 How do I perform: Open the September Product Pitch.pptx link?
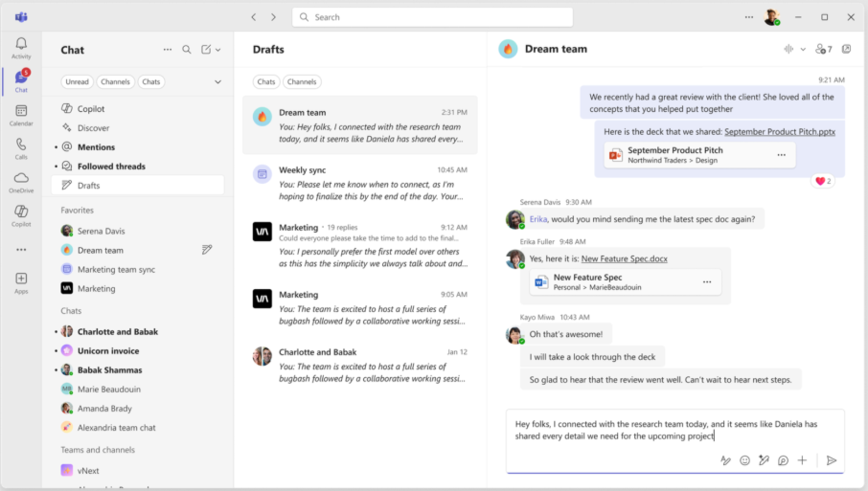[x=779, y=132]
